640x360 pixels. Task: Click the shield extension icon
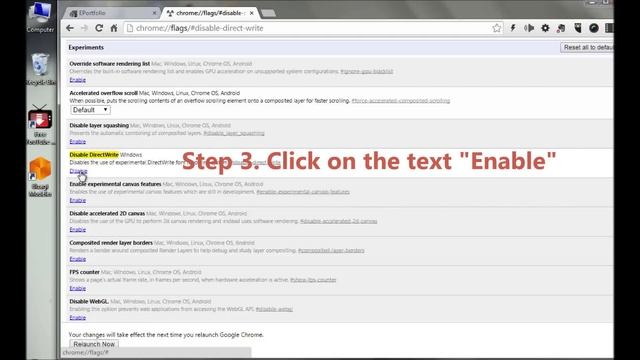tap(578, 28)
